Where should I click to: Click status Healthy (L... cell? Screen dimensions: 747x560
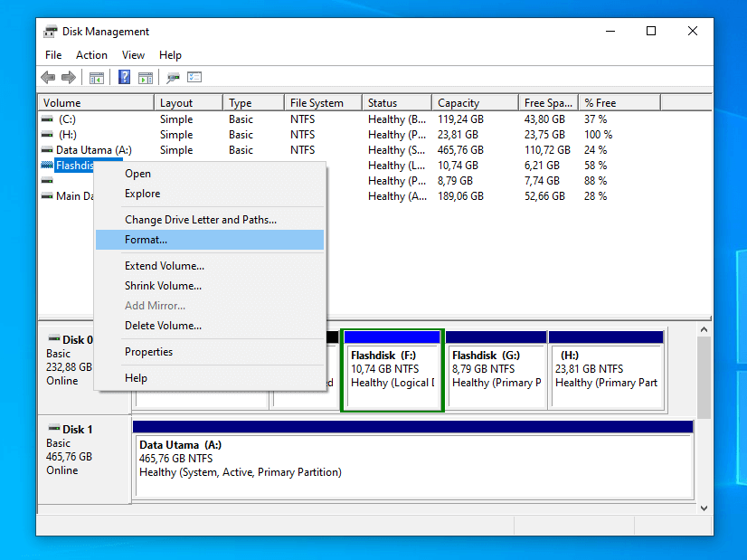pos(397,166)
